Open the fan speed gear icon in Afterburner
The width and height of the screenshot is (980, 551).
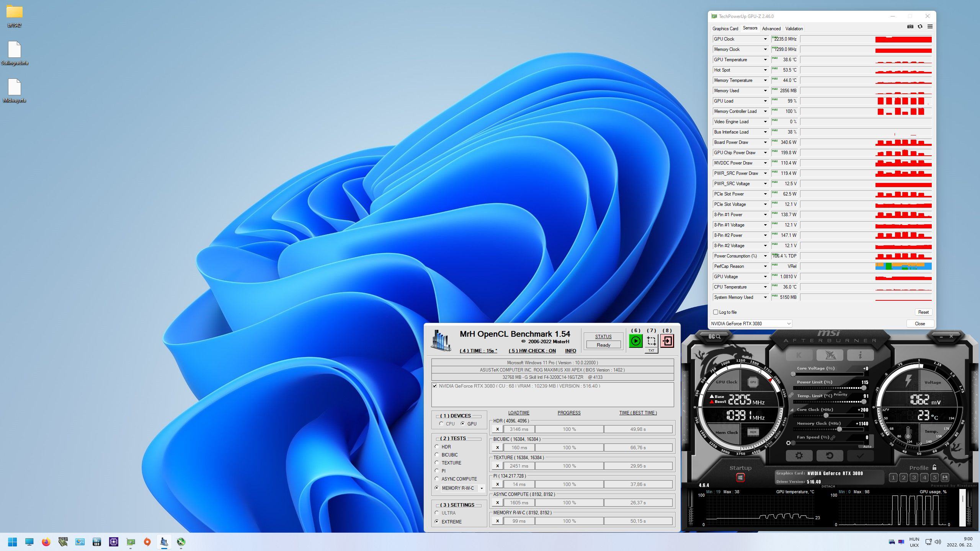point(788,443)
